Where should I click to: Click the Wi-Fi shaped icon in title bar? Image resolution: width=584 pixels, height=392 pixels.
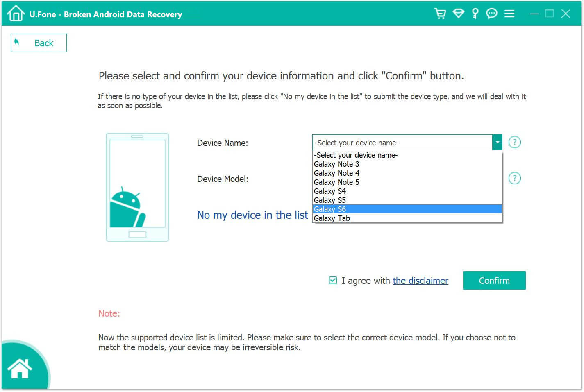[x=458, y=14]
